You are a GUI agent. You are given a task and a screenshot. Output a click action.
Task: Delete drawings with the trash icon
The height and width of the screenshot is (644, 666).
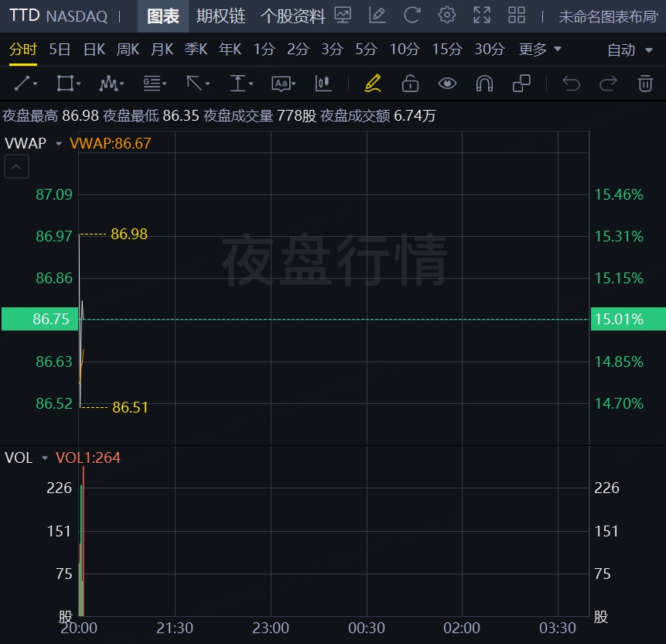pyautogui.click(x=645, y=84)
